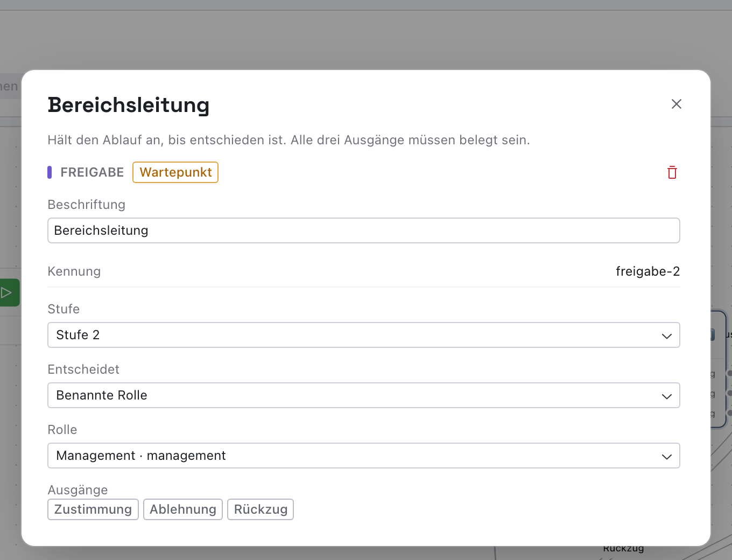Open the Entscheidet dropdown
The width and height of the screenshot is (732, 560).
[x=364, y=395]
